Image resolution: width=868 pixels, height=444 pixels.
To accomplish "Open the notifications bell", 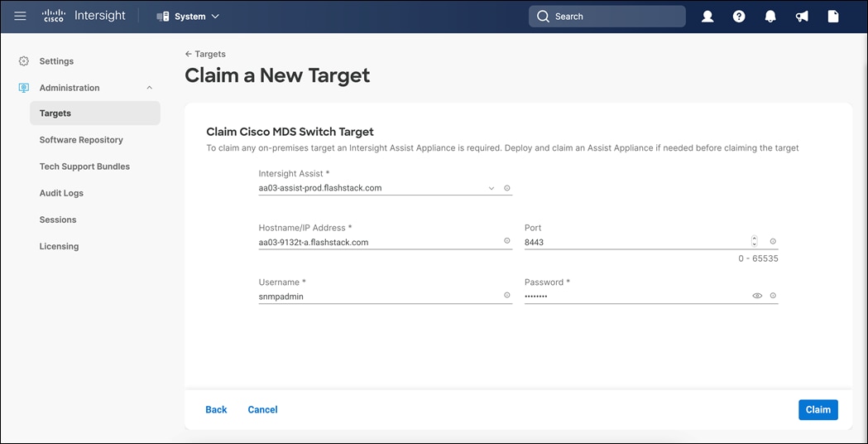I will (770, 17).
